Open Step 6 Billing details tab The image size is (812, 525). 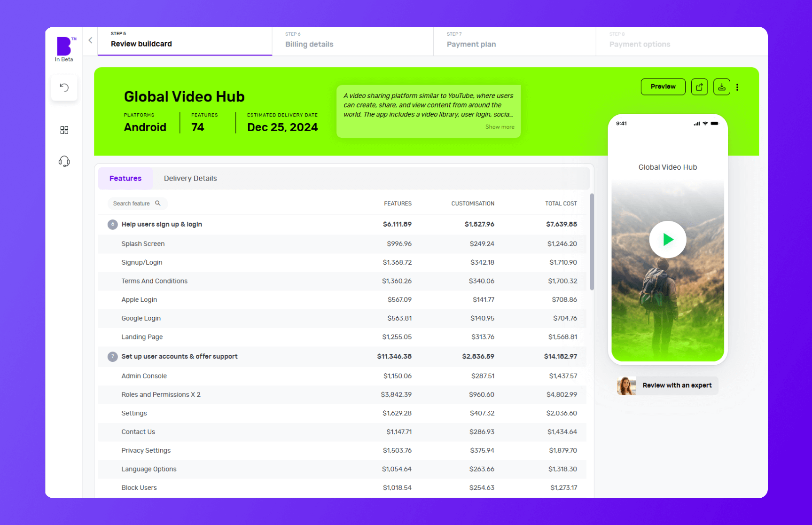pos(352,41)
